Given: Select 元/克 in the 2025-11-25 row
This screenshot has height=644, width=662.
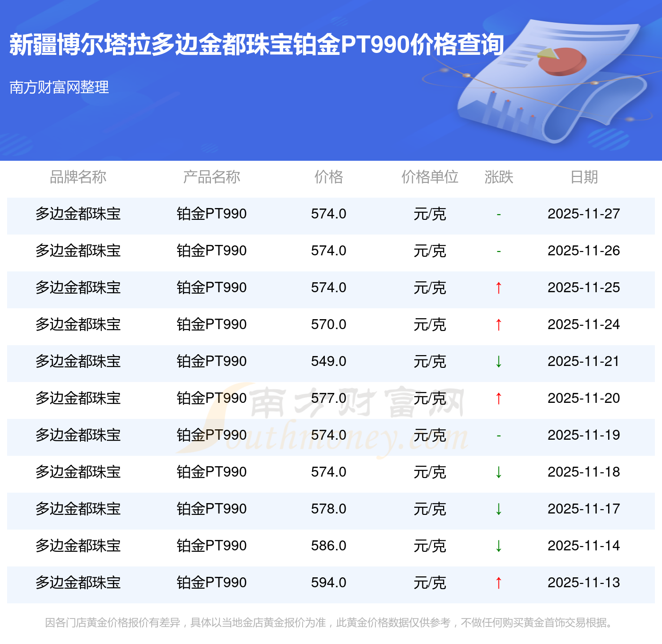Looking at the screenshot, I should click(x=430, y=287).
